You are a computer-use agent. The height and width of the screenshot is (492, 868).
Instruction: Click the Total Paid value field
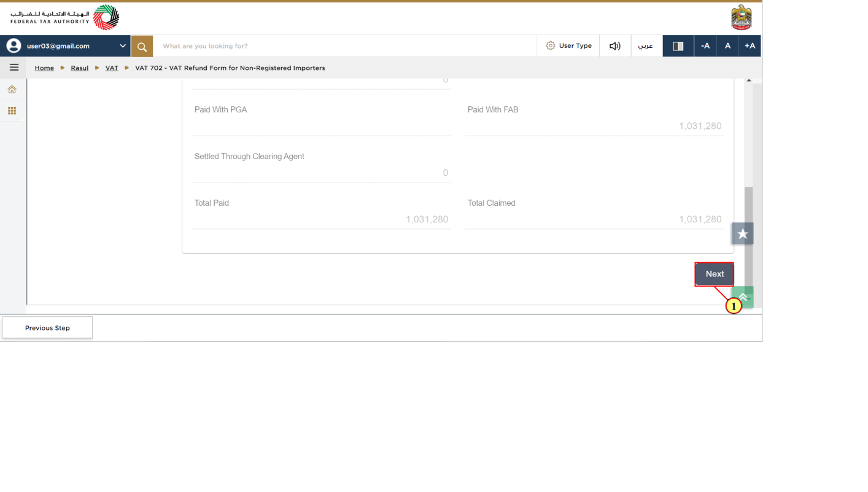(321, 219)
